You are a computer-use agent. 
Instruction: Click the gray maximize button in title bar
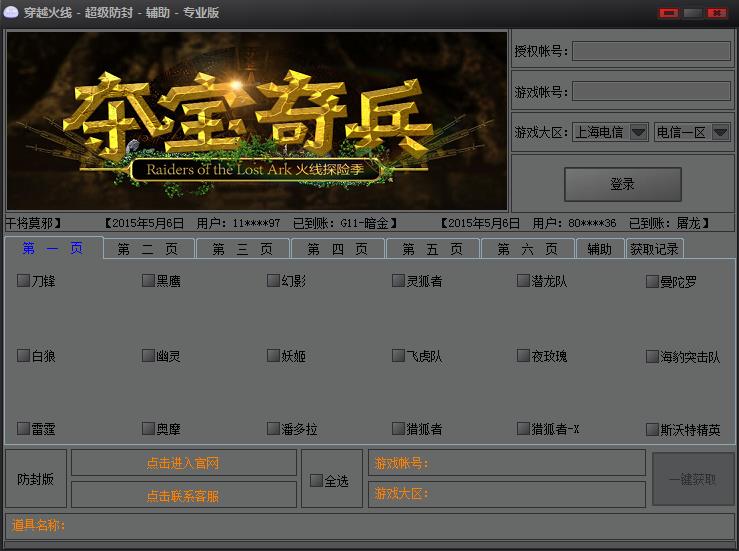(x=692, y=13)
